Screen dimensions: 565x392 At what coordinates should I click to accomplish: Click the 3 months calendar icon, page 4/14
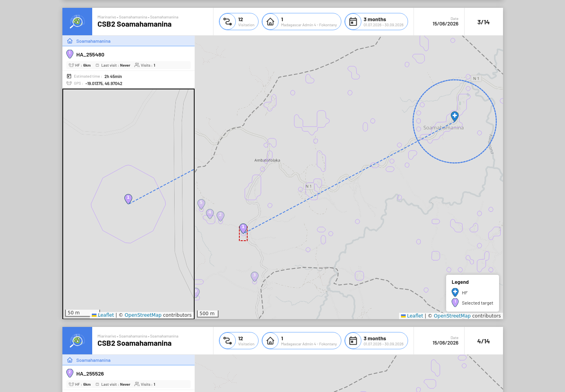click(x=353, y=341)
